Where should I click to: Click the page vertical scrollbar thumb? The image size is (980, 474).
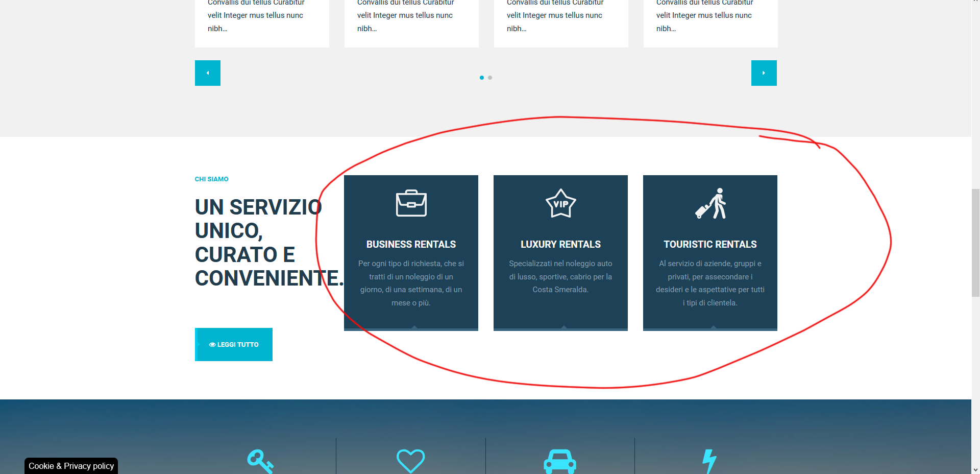tap(975, 243)
